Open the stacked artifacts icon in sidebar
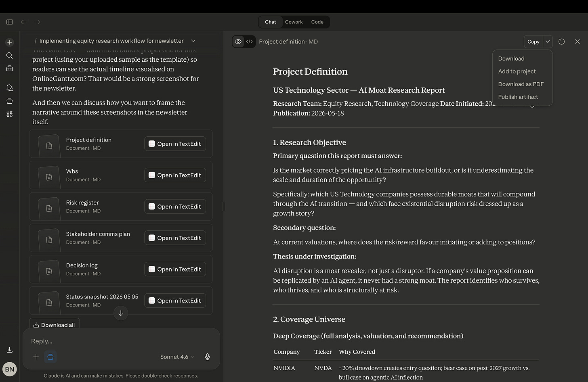The height and width of the screenshot is (382, 588). point(10,101)
